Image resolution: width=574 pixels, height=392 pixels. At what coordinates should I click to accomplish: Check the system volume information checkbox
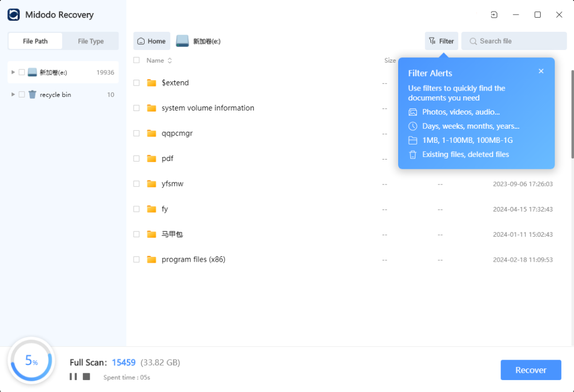tap(137, 108)
